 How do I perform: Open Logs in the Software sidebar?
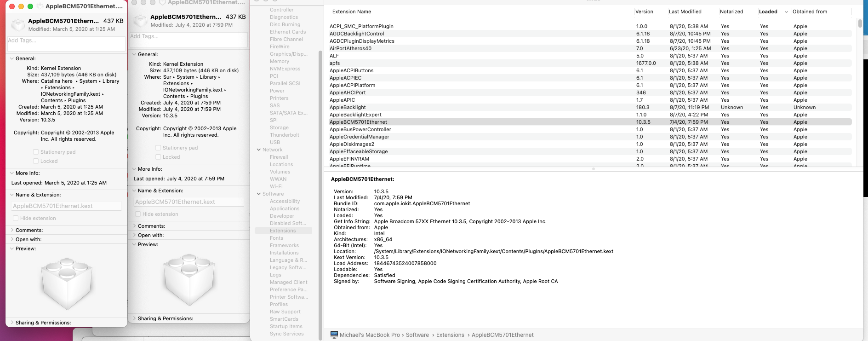click(x=275, y=275)
